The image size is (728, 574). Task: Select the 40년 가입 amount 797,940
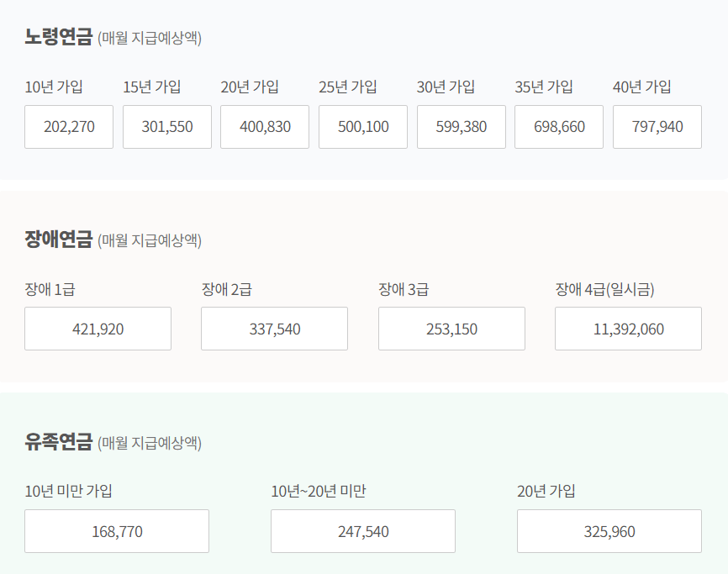pyautogui.click(x=657, y=126)
